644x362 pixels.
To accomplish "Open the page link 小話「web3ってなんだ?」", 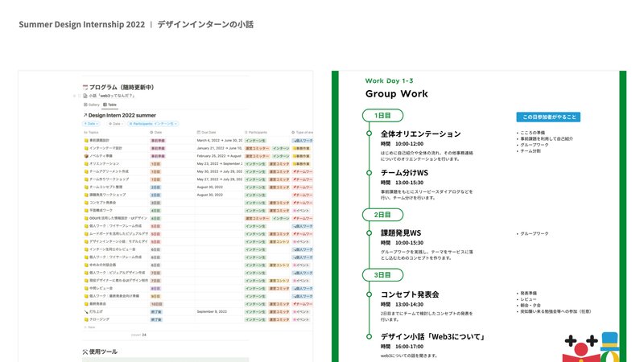I will pos(112,96).
